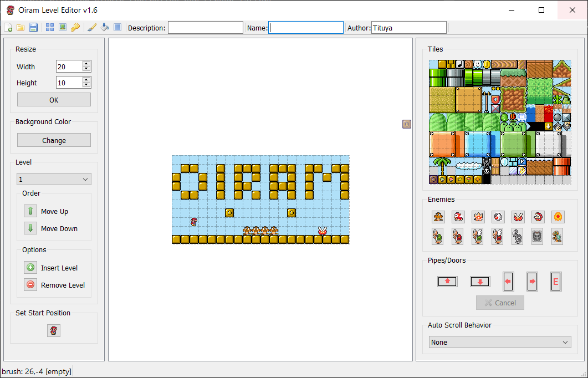
Task: Click the four-squares grid toolbar icon
Action: (x=50, y=27)
